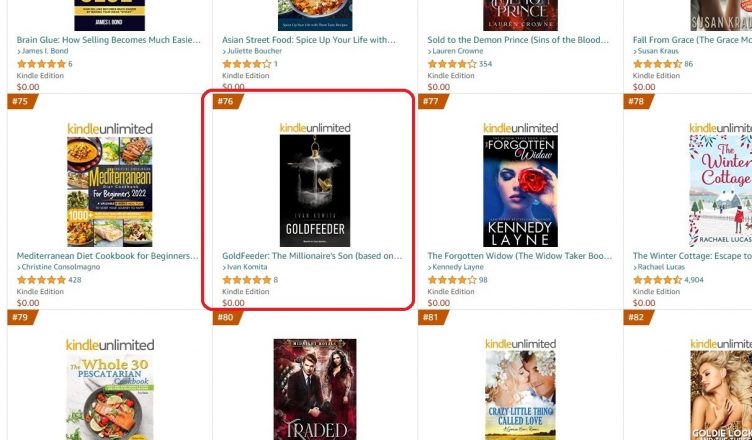This screenshot has height=440, width=752.
Task: Visit author Christine Consolmagno's page
Action: point(61,267)
